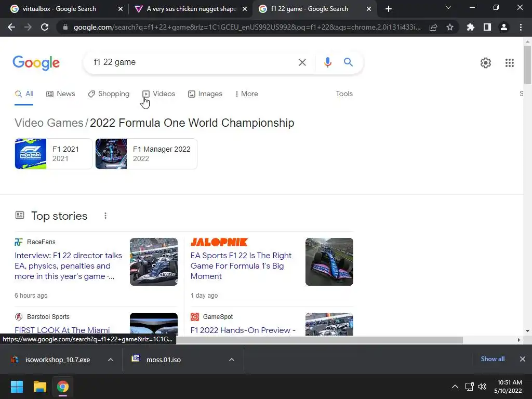This screenshot has height=399, width=532.
Task: Switch to Images results
Action: (205, 94)
